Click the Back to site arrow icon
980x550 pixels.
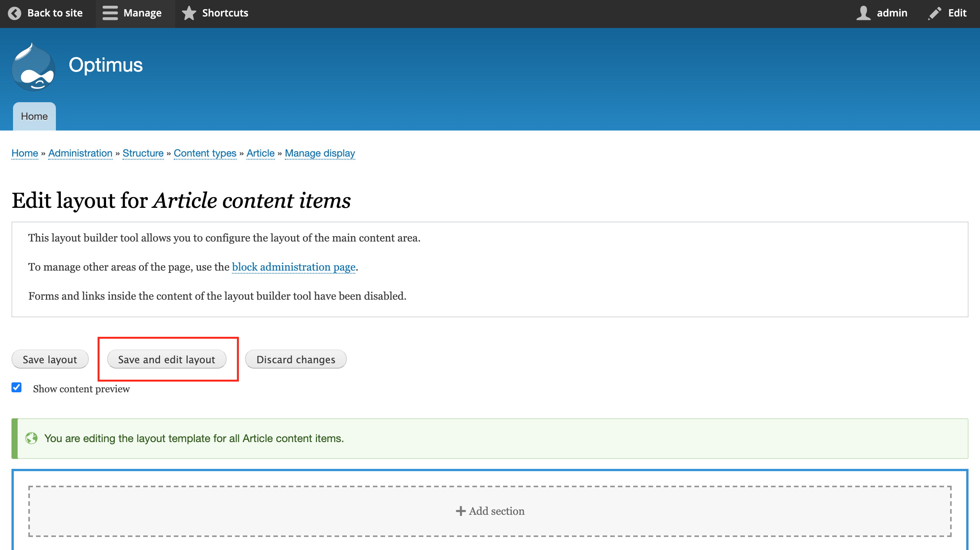tap(15, 13)
